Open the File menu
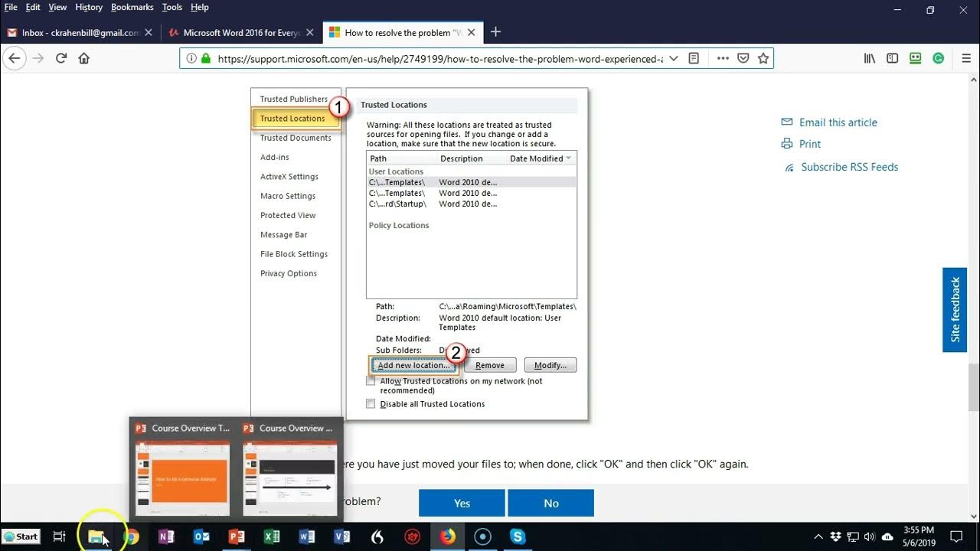980x551 pixels. pyautogui.click(x=11, y=7)
